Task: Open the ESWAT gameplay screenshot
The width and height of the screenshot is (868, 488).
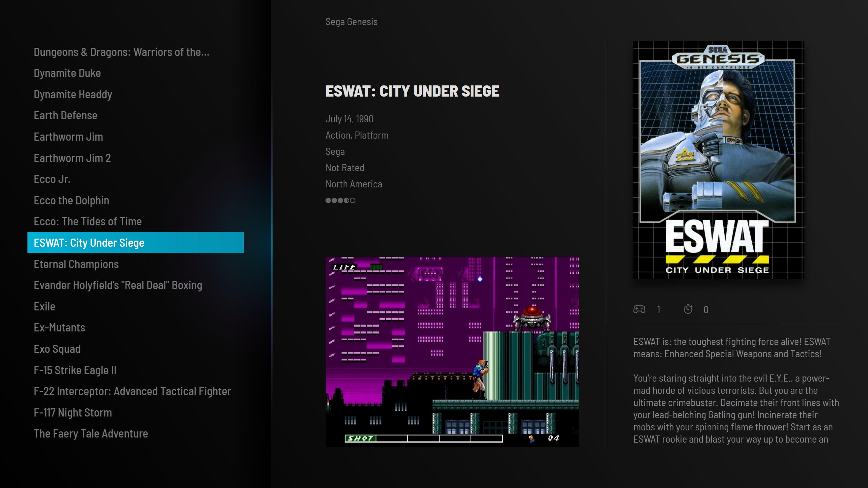Action: pos(452,352)
